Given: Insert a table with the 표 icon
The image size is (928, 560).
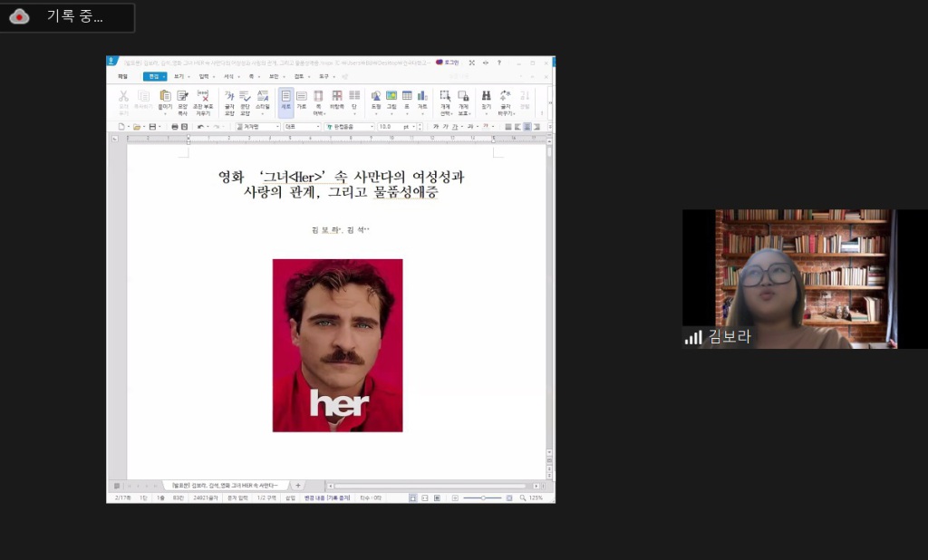Looking at the screenshot, I should (x=407, y=98).
